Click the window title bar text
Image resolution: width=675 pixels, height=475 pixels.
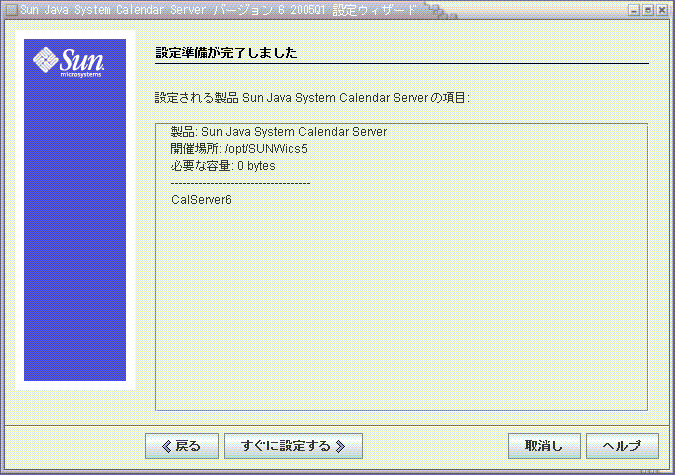tap(218, 10)
